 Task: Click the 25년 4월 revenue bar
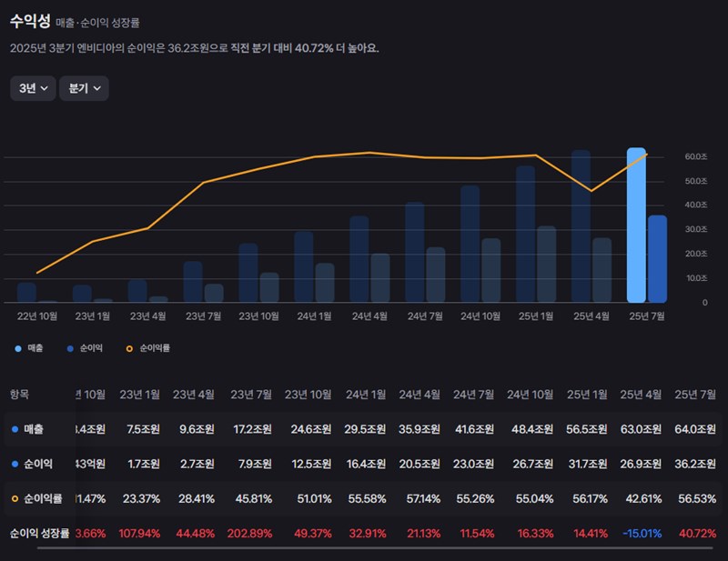pos(581,227)
